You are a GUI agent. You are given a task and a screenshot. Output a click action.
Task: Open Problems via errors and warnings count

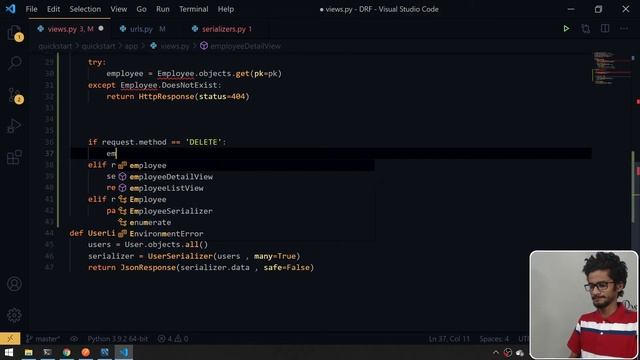[x=173, y=338]
